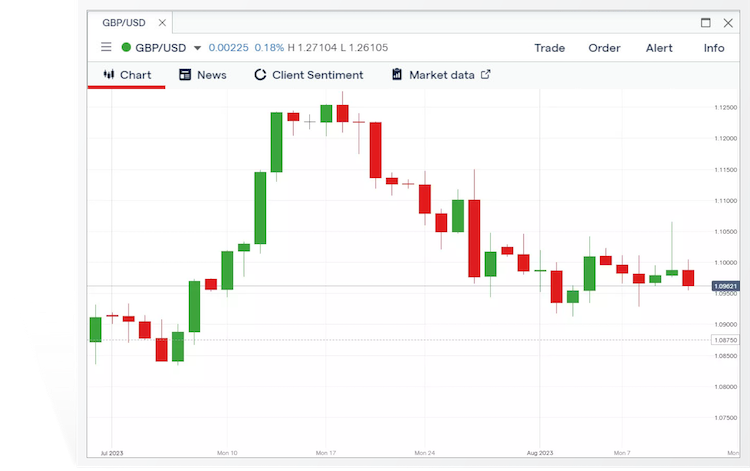This screenshot has height=471, width=750.
Task: Click the Aug 2023 label on time axis
Action: point(539,452)
